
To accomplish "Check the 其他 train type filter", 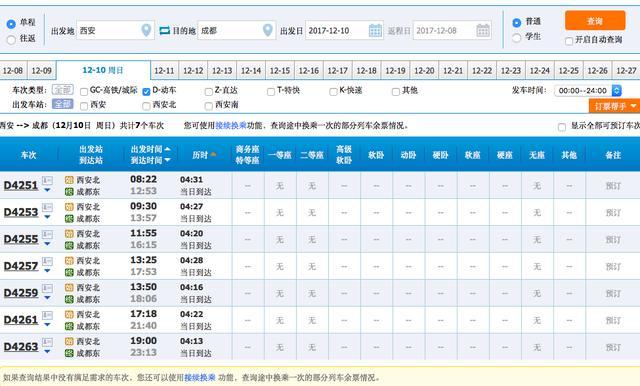I will click(x=396, y=91).
